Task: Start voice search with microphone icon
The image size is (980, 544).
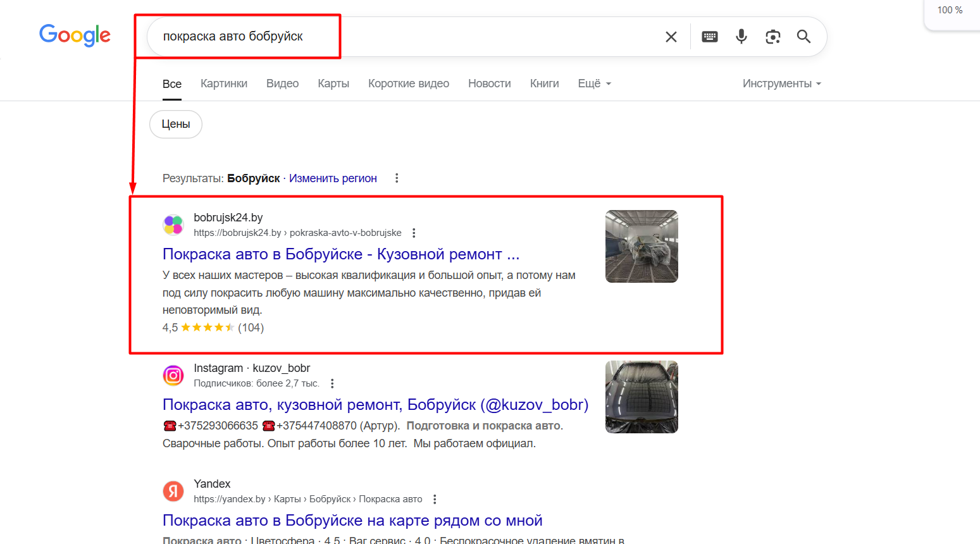Action: 741,37
